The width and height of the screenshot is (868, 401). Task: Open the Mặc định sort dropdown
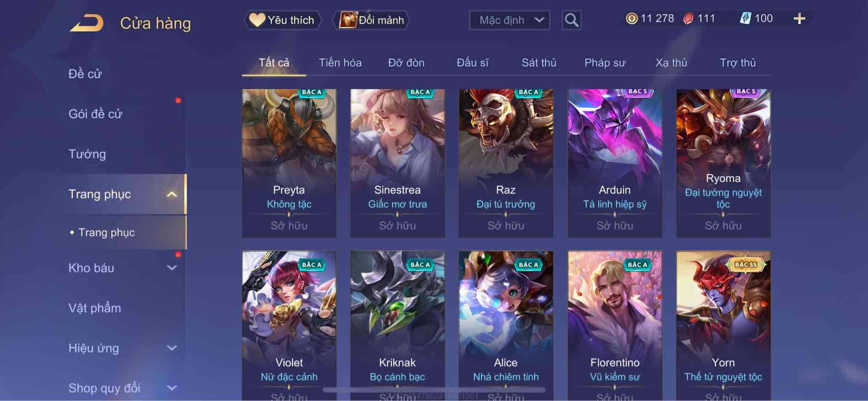pos(510,20)
